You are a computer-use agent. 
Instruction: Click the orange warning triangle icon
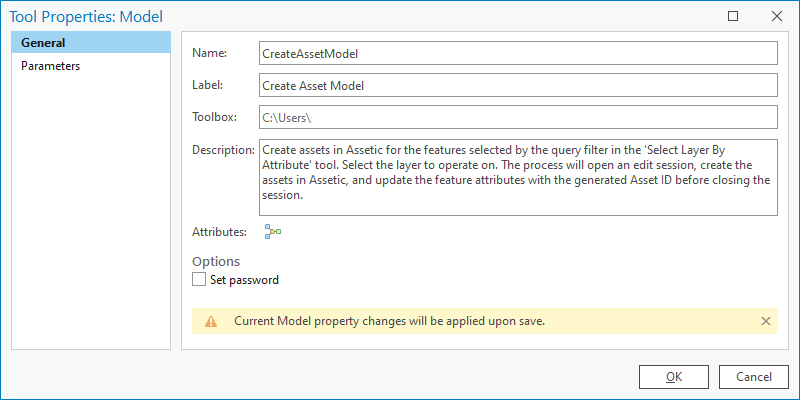(x=211, y=321)
